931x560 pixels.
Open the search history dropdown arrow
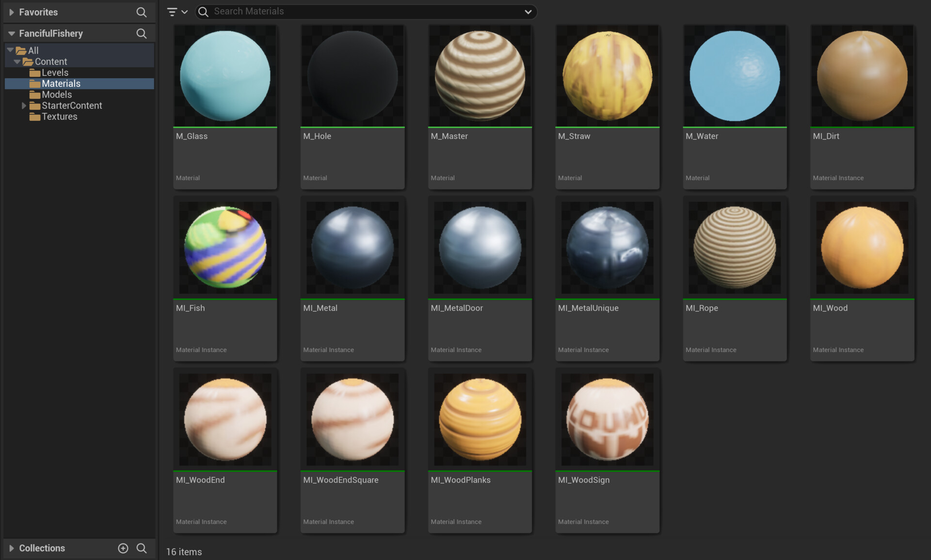coord(528,12)
